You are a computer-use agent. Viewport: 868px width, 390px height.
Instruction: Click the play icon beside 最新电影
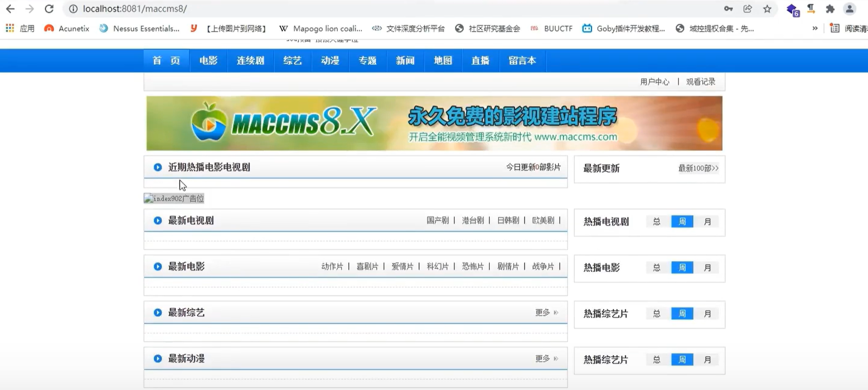coord(158,267)
